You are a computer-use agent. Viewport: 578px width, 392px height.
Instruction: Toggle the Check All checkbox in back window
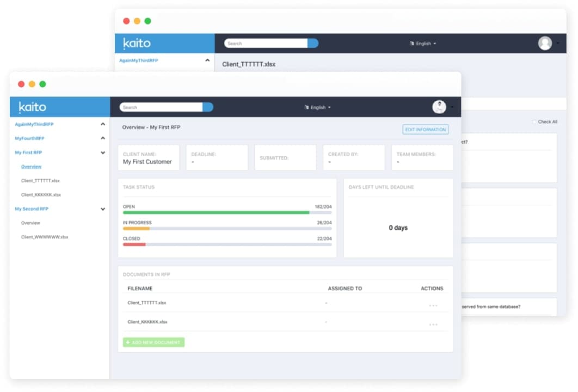[534, 122]
